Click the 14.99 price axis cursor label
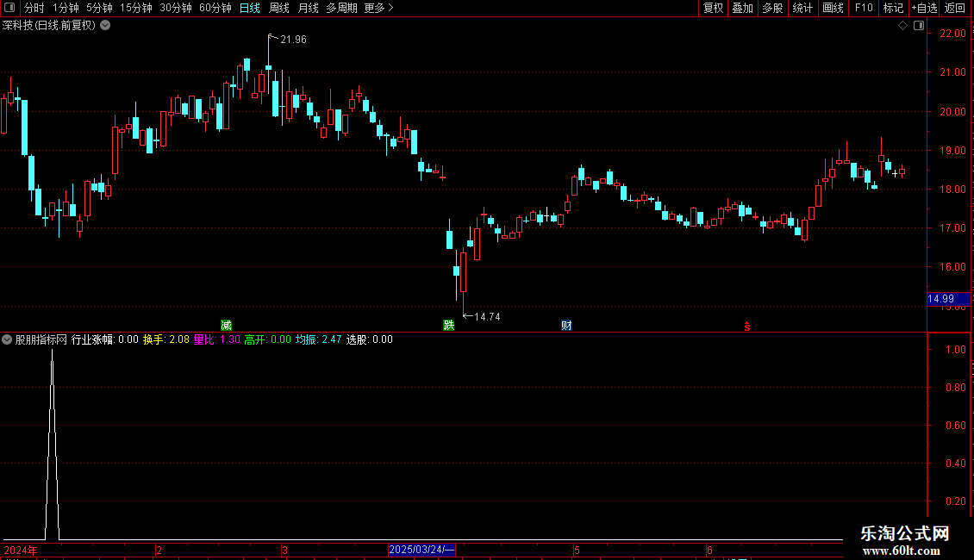Screen dimensions: 974x560 coord(947,299)
